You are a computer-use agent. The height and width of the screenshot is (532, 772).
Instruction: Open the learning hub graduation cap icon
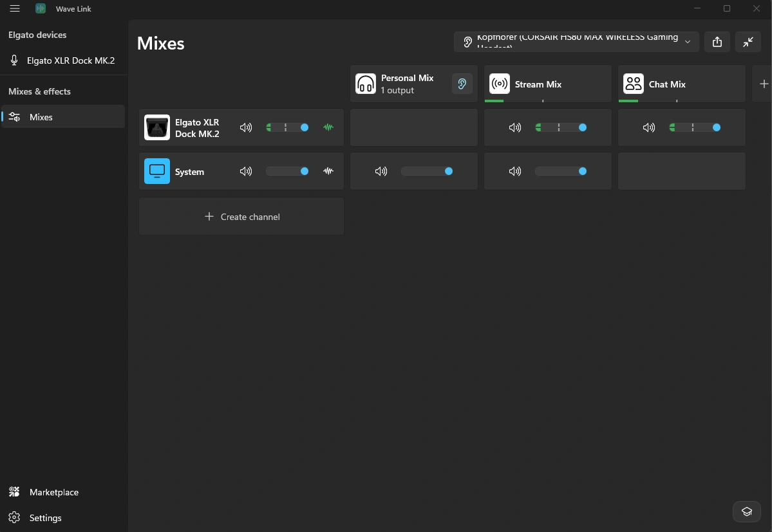[747, 512]
